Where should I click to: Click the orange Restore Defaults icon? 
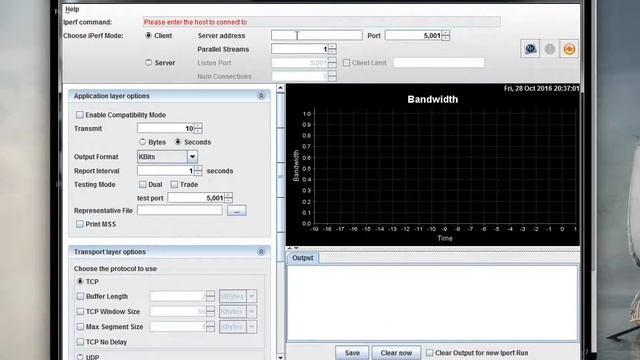(x=569, y=49)
